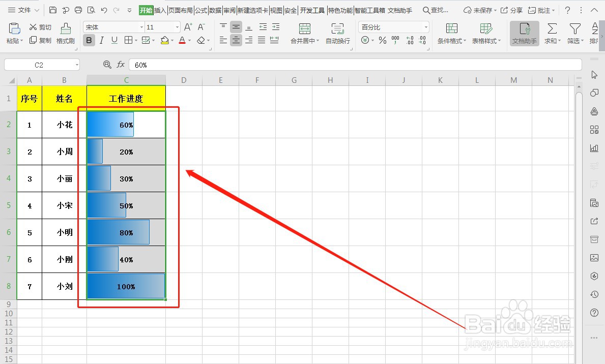Click the Auto Wrap text button

click(x=338, y=33)
